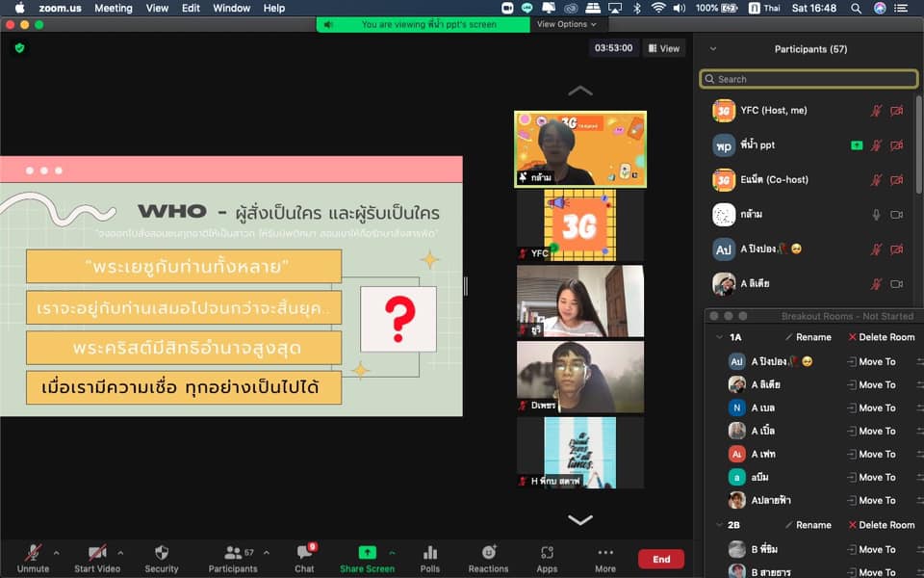Open the Polls icon
Screen dimensions: 924x578
click(430, 553)
